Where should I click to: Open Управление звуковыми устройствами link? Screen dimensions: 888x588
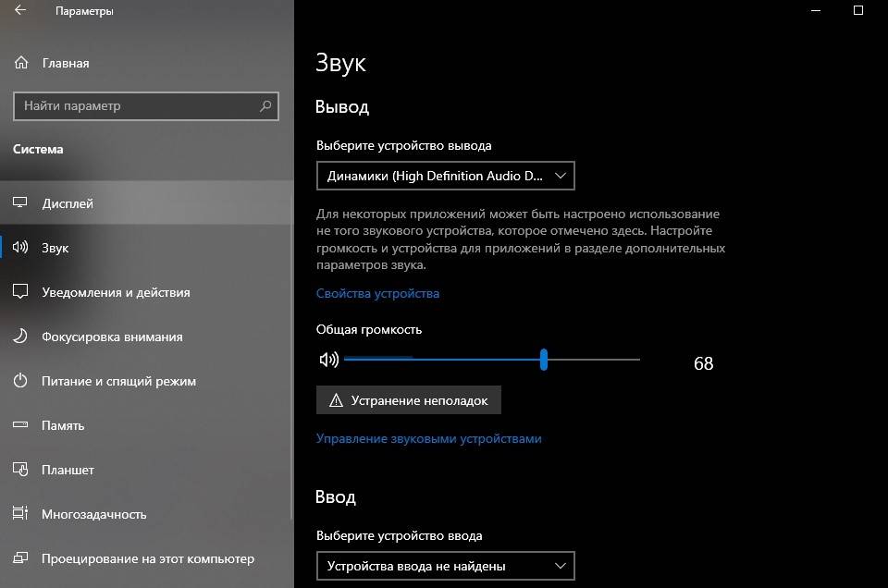(x=428, y=439)
